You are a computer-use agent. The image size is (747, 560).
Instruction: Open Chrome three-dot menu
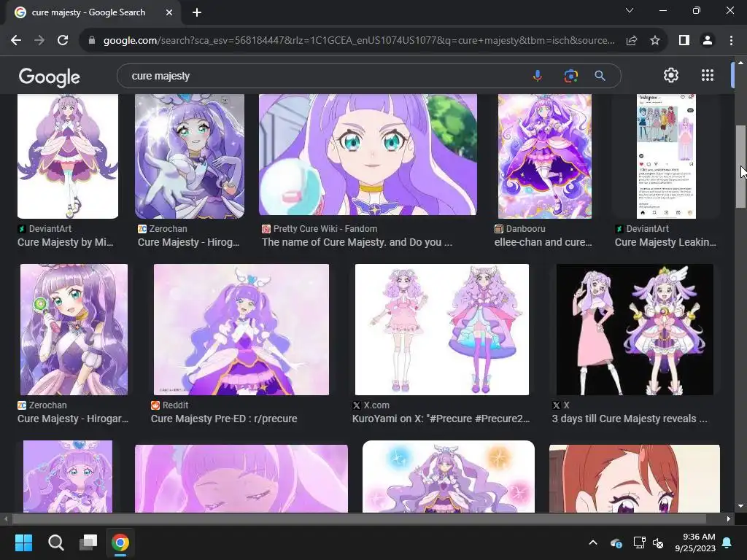(731, 41)
